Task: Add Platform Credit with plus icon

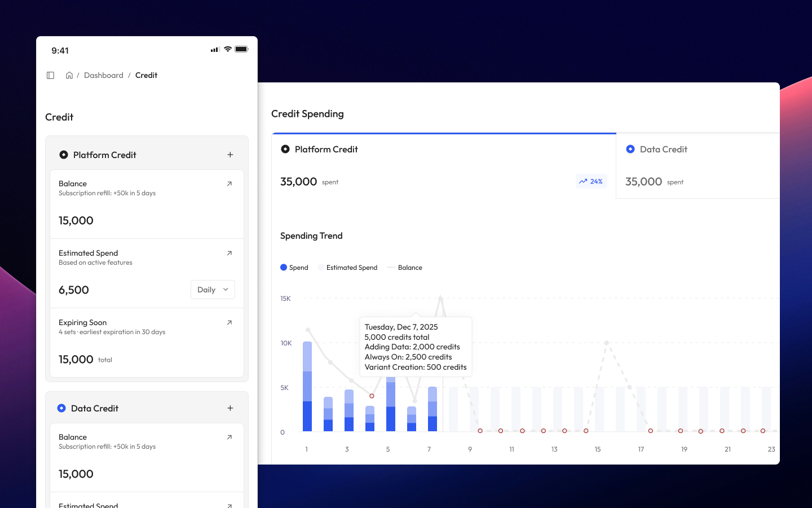Action: pyautogui.click(x=230, y=155)
